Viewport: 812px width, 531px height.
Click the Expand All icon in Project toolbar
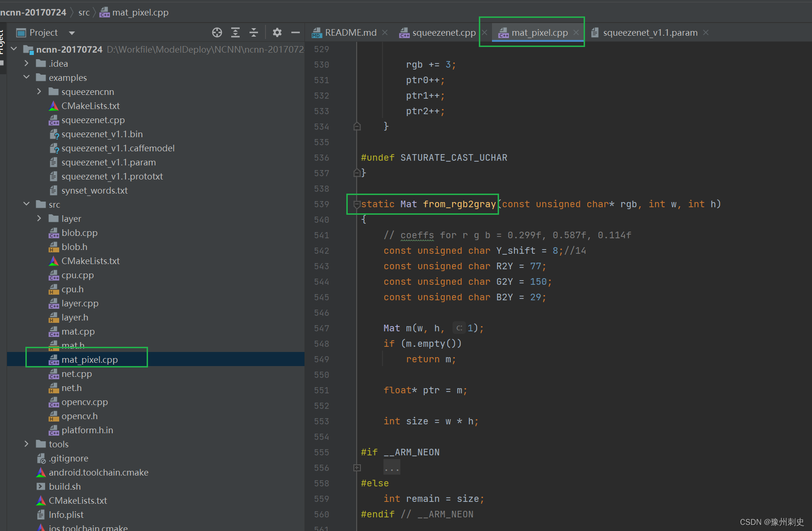click(235, 32)
